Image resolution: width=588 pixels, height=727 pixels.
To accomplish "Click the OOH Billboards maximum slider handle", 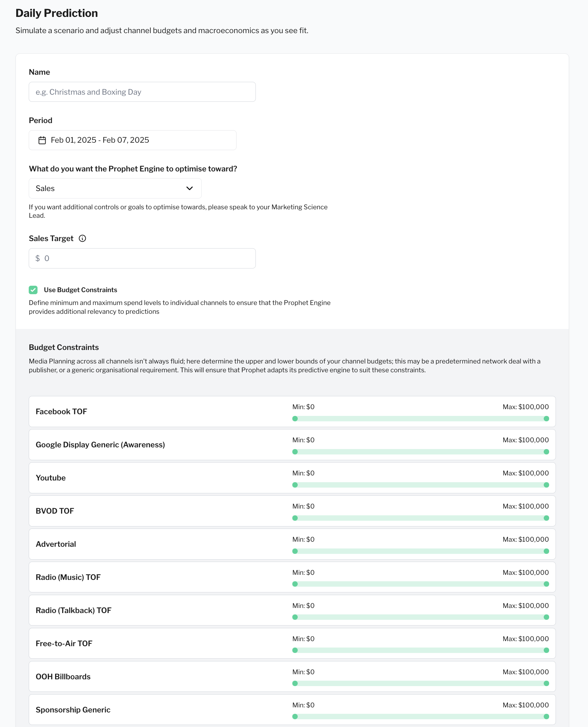I will 546,683.
